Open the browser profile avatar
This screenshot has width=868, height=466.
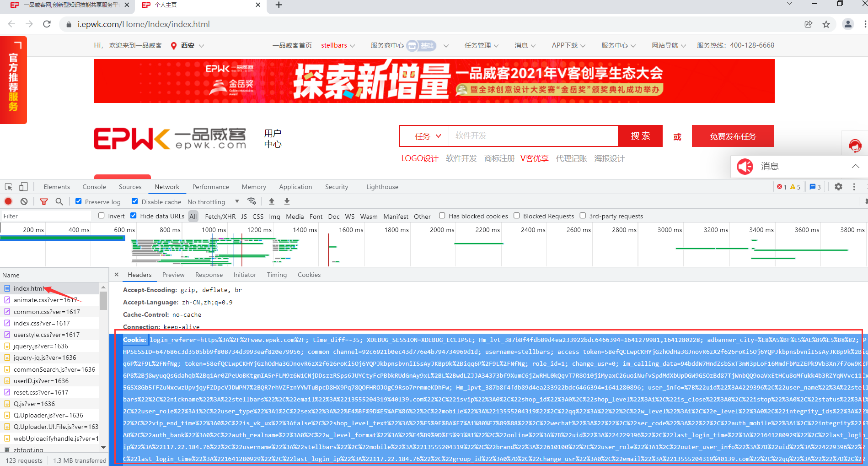click(848, 24)
